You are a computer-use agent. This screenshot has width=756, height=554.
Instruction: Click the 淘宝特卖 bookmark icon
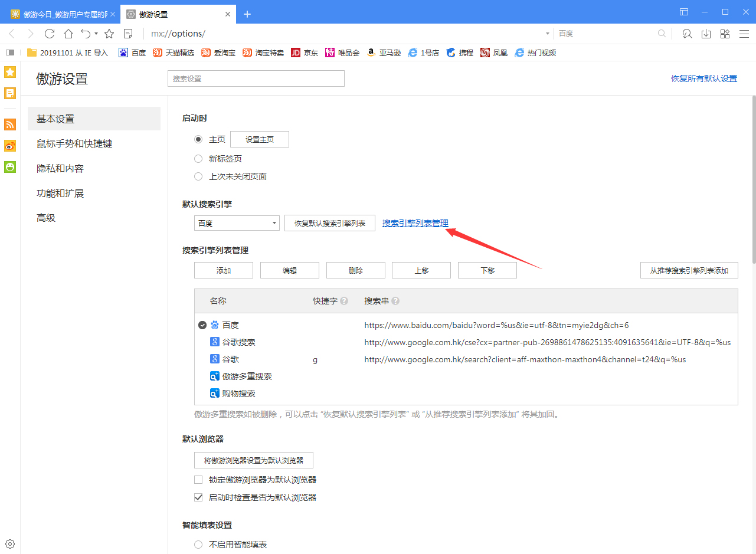coord(247,53)
